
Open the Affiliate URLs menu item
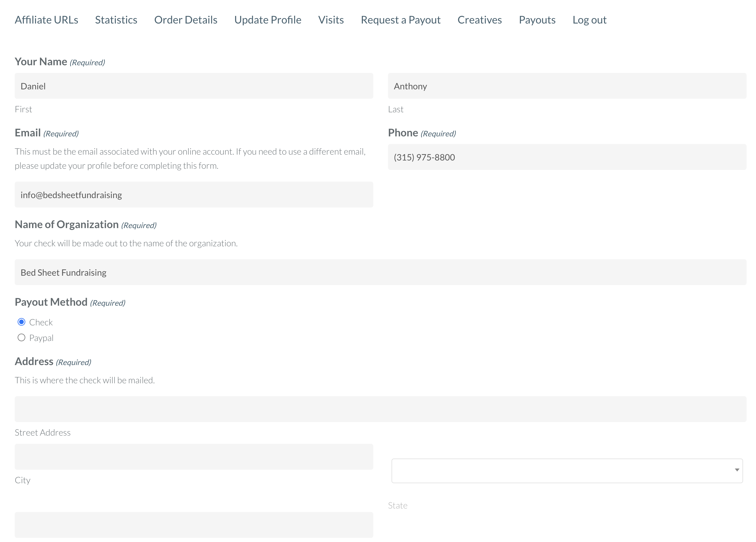point(46,20)
